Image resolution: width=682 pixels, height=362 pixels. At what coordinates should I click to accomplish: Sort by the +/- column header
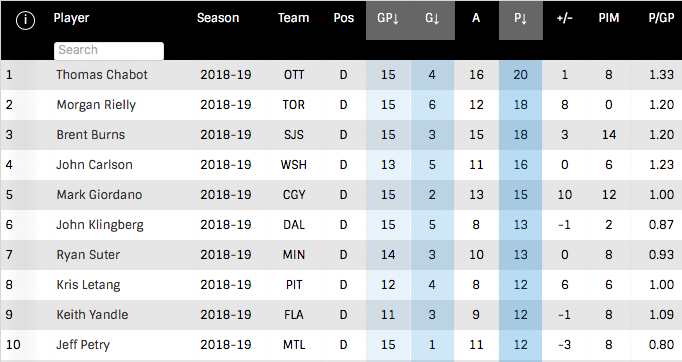(565, 18)
